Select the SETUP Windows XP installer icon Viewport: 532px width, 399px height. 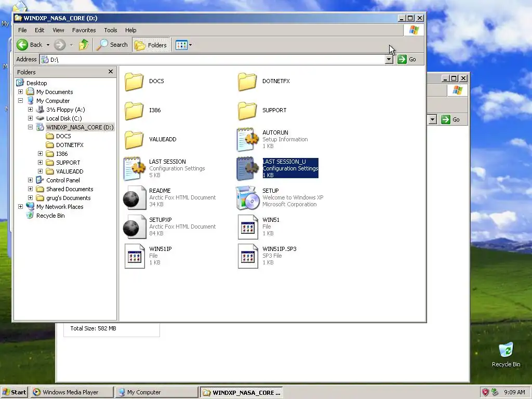click(247, 198)
